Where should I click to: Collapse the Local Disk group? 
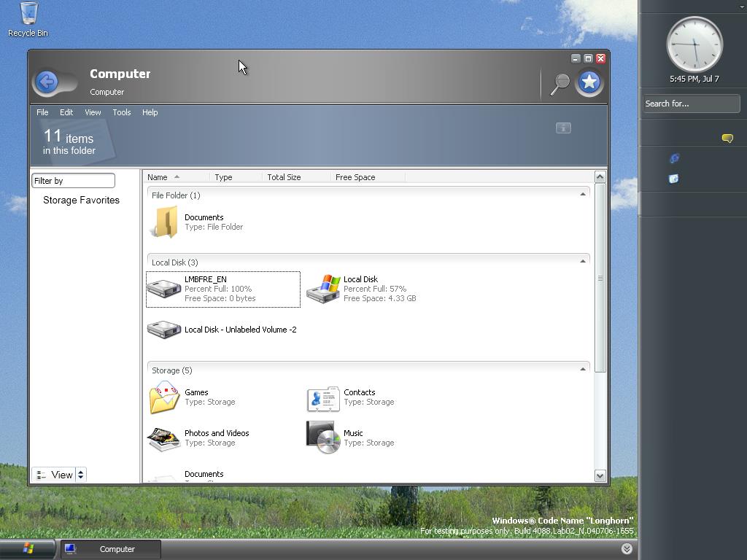[x=583, y=262]
